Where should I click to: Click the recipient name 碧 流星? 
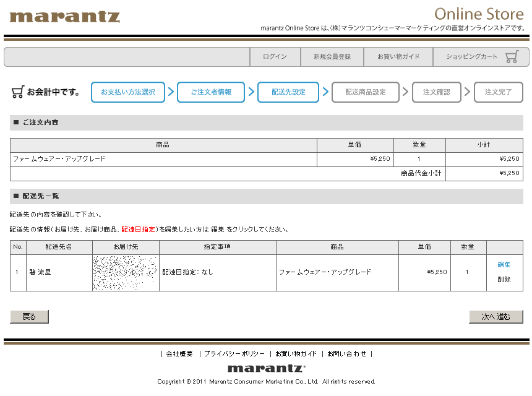40,272
